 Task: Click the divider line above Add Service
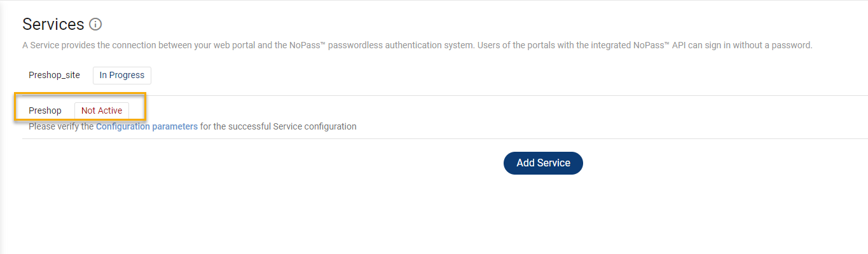445,138
